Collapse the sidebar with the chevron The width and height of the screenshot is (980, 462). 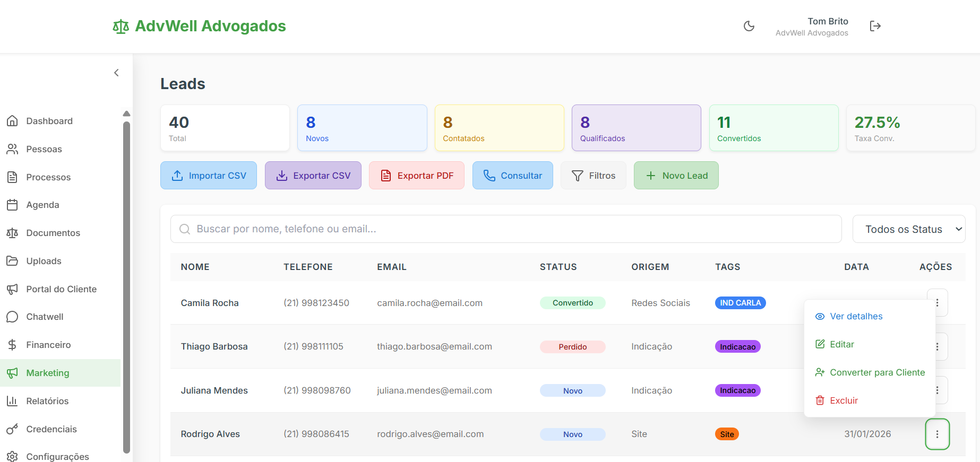(x=116, y=73)
